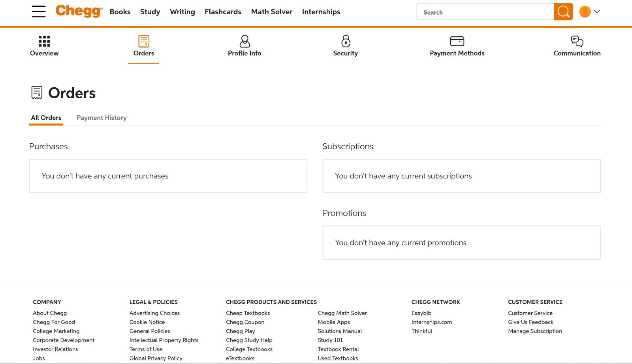Open the Investor Relations link

pos(55,349)
